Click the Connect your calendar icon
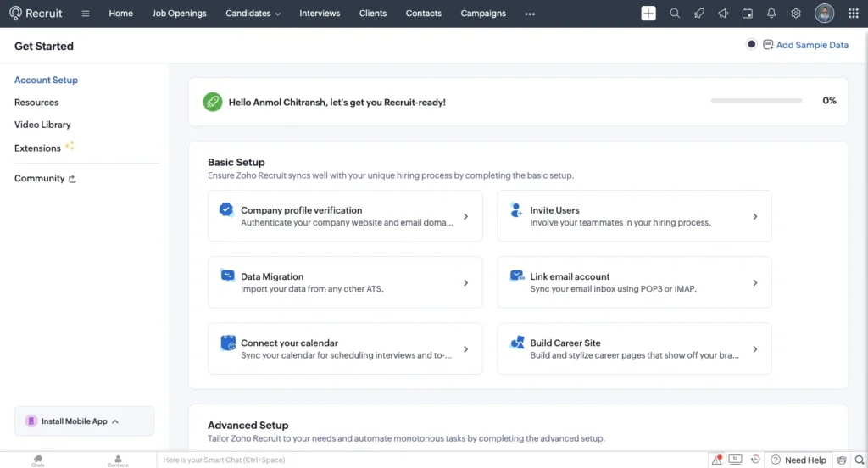 (228, 343)
